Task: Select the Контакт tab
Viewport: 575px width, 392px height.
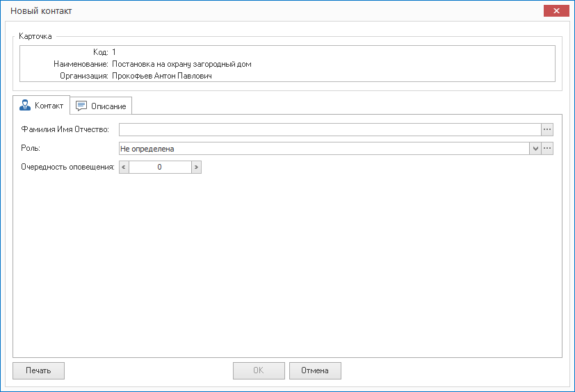Action: 41,105
